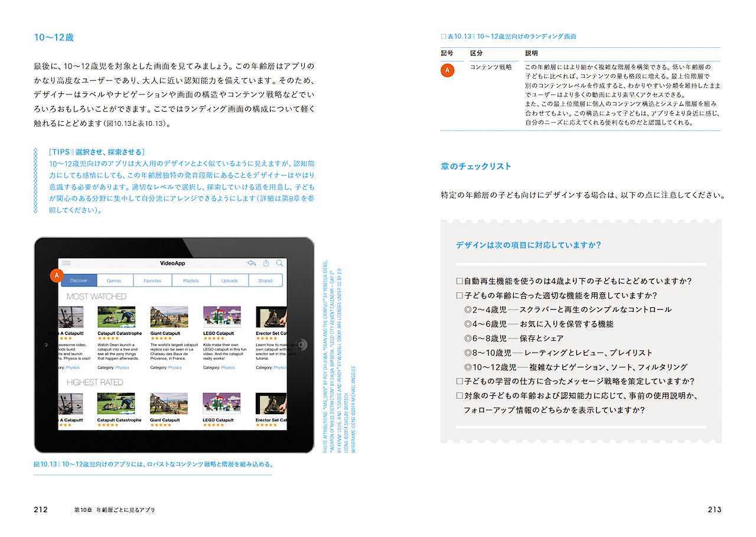Viewport: 756px width, 537px height.
Task: Click the VideoApp title text
Action: click(172, 263)
